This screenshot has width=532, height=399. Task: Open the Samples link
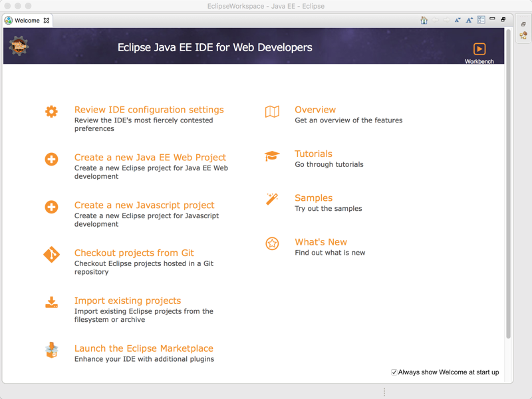[x=313, y=198]
